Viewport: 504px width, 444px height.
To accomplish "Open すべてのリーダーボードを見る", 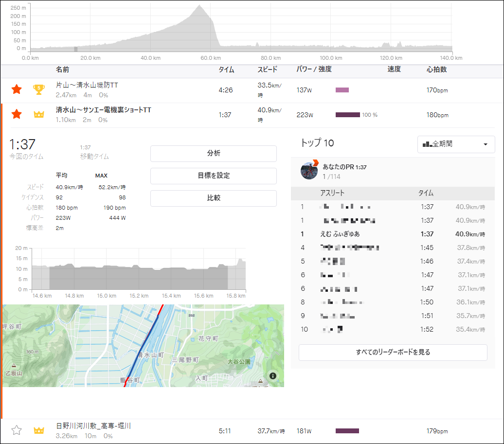I will 393,353.
